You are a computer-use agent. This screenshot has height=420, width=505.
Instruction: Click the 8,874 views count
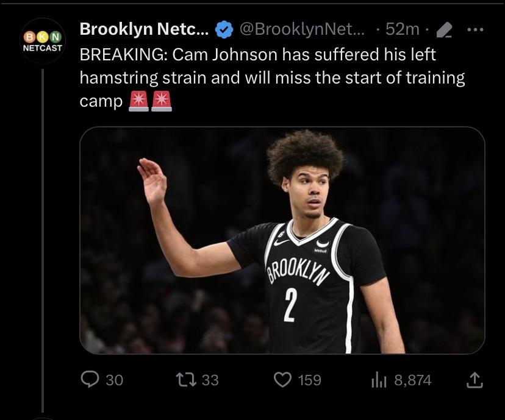[x=413, y=380]
